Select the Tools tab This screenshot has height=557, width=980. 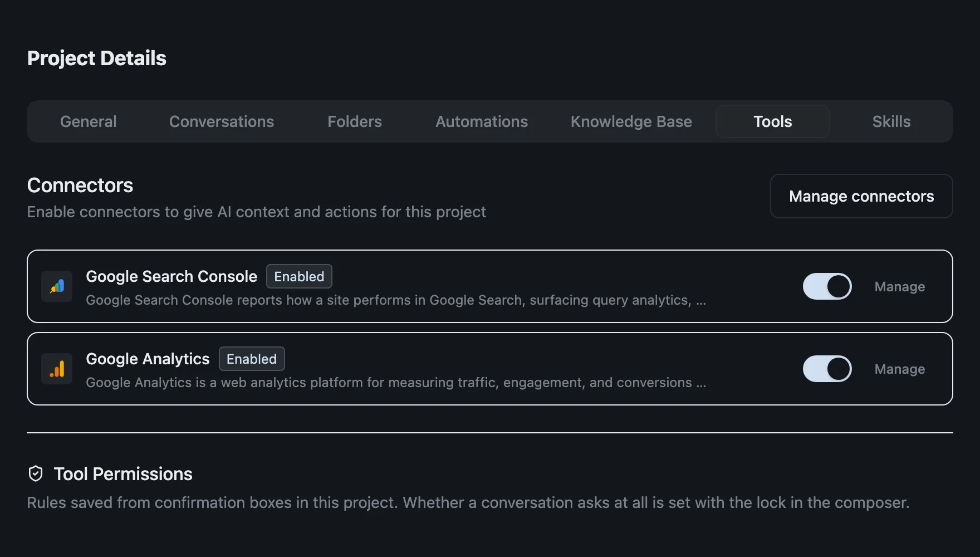(773, 121)
